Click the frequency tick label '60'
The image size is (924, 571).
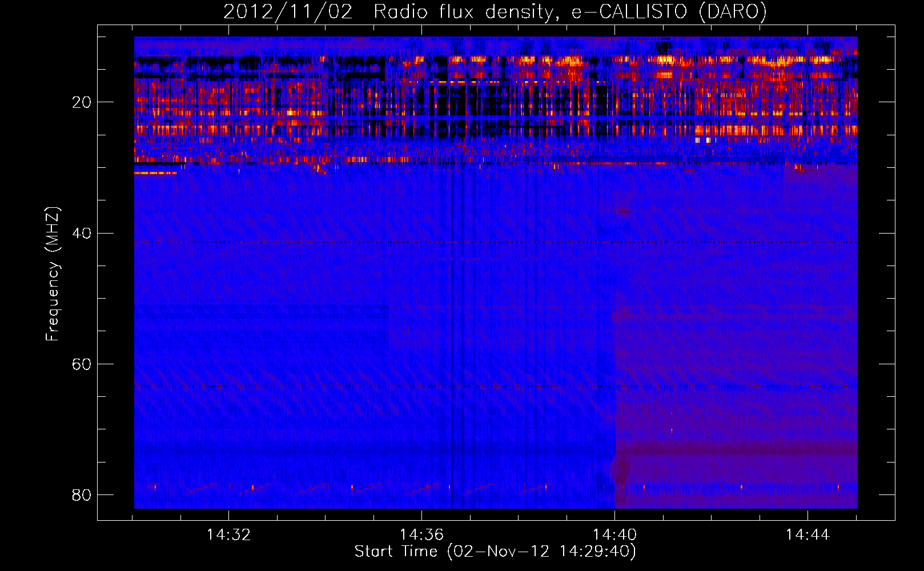[x=81, y=364]
